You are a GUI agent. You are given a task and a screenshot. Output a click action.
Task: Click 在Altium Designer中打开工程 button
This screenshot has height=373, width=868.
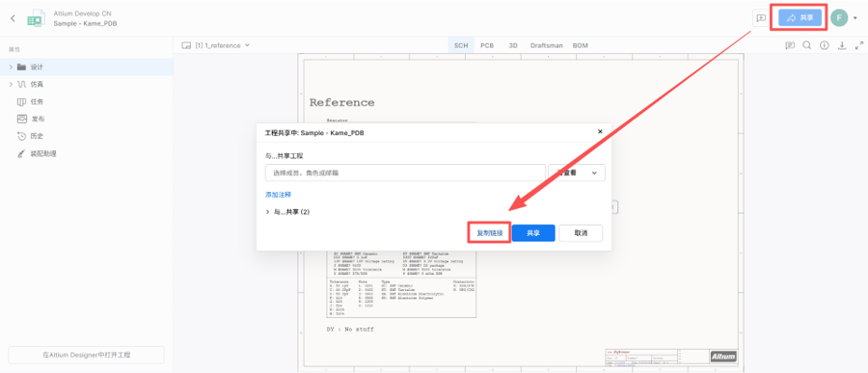coord(87,355)
